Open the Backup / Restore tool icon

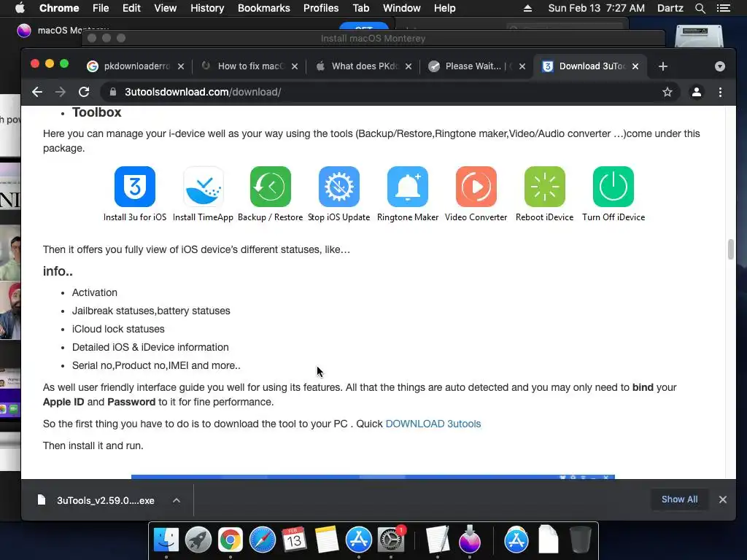click(270, 186)
